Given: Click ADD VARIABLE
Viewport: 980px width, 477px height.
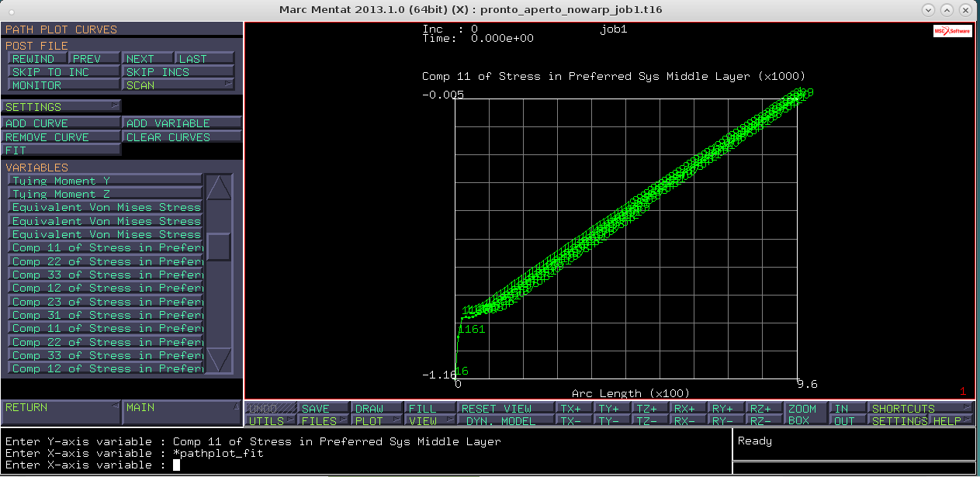Looking at the screenshot, I should point(182,123).
